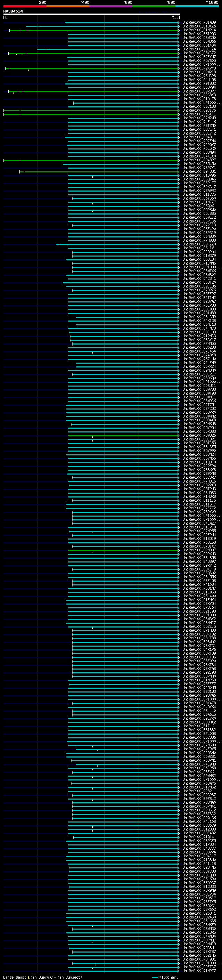Click the white query sequence bar
The width and height of the screenshot is (222, 980).
pos(92,15)
